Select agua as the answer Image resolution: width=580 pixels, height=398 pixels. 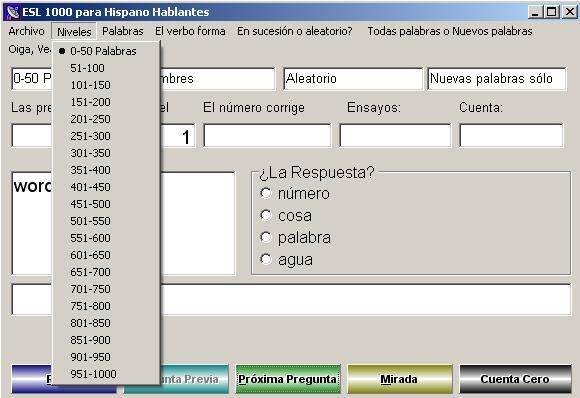coord(266,259)
